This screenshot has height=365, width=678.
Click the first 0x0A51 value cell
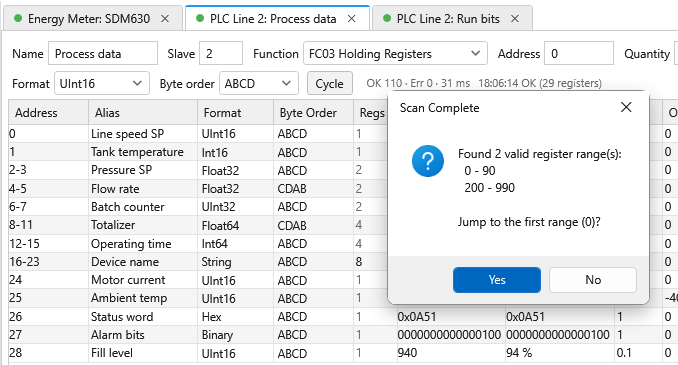[450, 317]
